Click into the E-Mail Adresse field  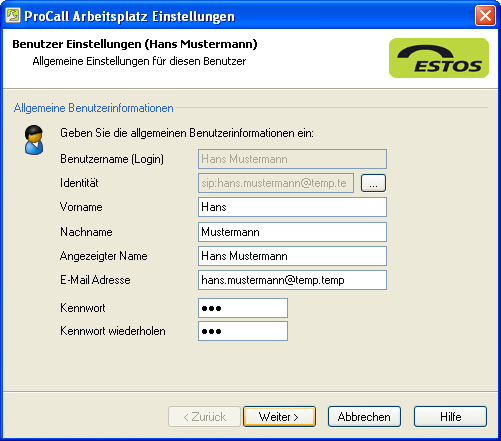pos(292,280)
